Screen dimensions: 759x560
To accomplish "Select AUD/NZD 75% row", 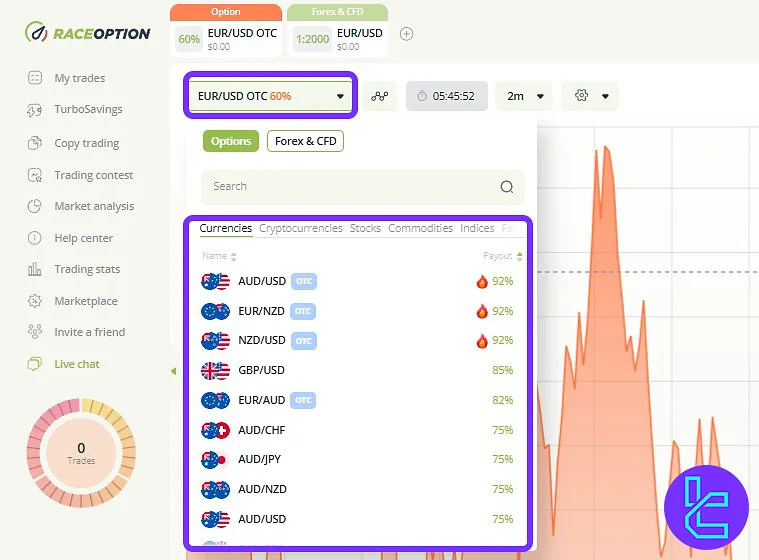I will pyautogui.click(x=357, y=490).
